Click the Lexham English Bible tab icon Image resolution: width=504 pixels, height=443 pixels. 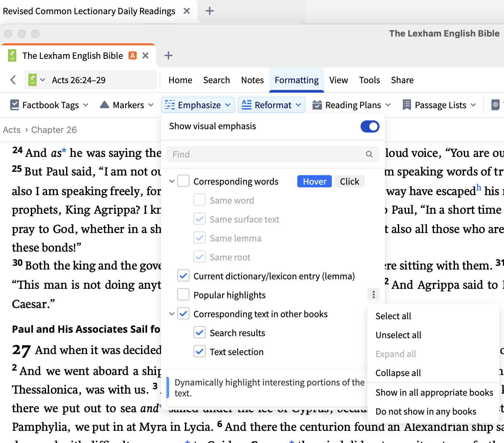coord(12,55)
